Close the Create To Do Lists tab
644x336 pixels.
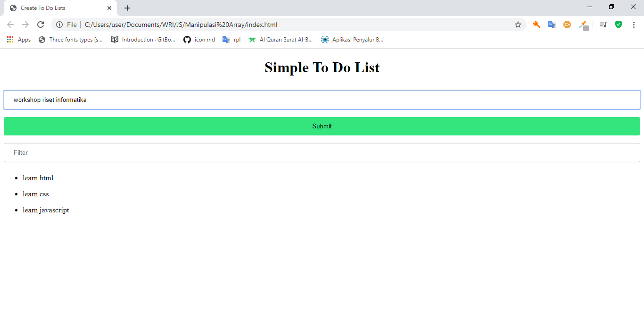[109, 8]
